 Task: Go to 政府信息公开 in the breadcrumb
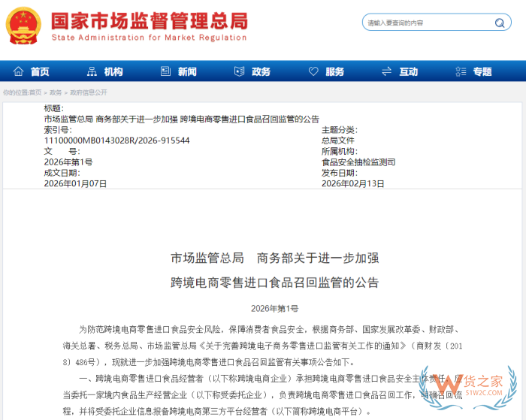[89, 92]
